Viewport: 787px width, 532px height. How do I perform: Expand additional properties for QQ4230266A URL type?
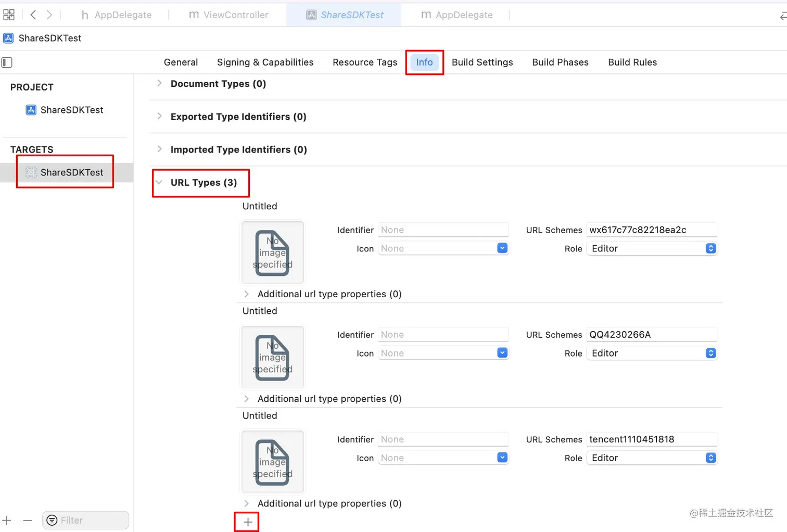pyautogui.click(x=246, y=399)
